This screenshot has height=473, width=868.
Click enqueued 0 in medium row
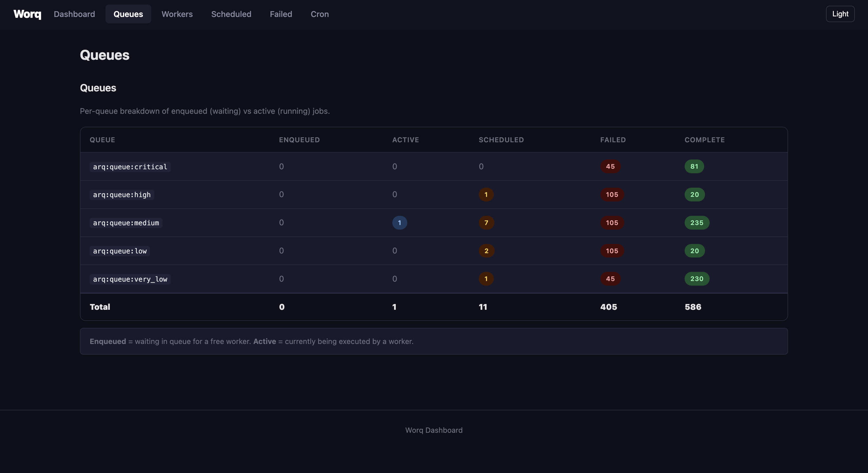(x=281, y=223)
